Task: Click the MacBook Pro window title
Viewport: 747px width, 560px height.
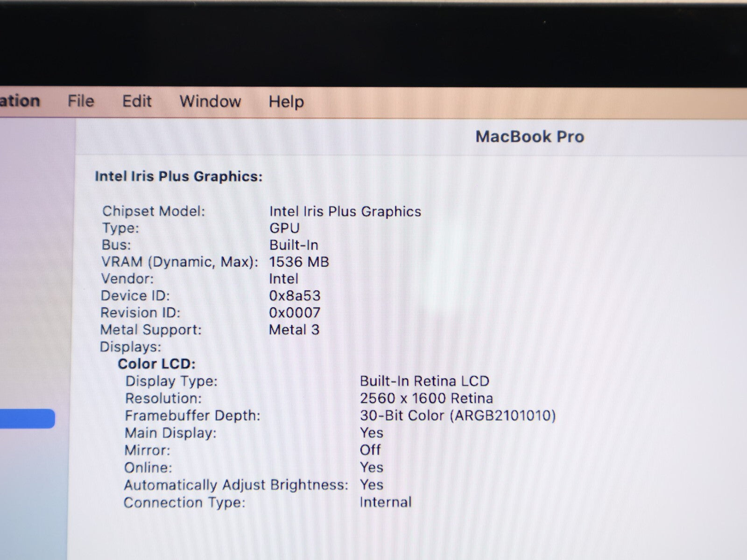Action: pos(530,137)
